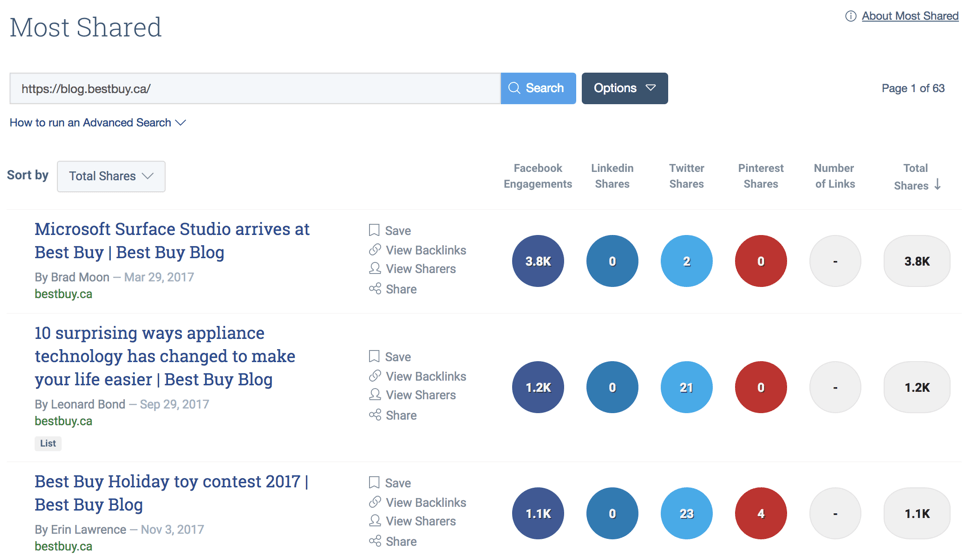Sort by Facebook Engagements column header
Viewport: 975px width, 560px height.
(x=538, y=176)
